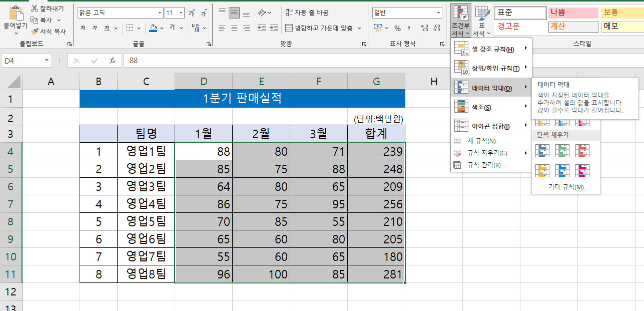Click the formula bar showing 88
Viewport: 644px width, 311px height.
[384, 61]
